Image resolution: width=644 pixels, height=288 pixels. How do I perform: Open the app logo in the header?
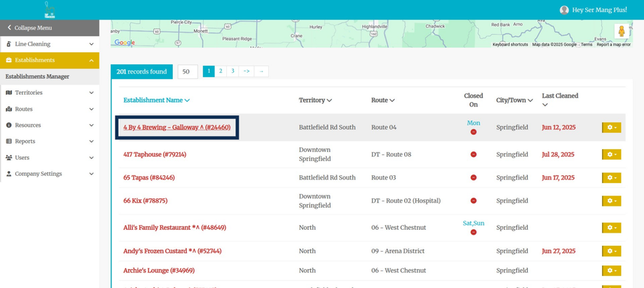tap(50, 10)
